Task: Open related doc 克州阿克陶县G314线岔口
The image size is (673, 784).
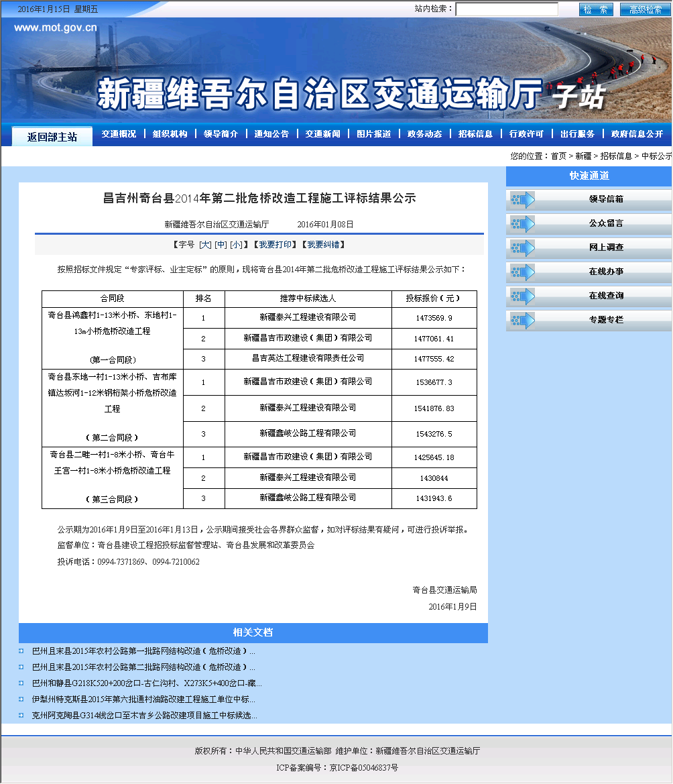Action: pyautogui.click(x=144, y=716)
